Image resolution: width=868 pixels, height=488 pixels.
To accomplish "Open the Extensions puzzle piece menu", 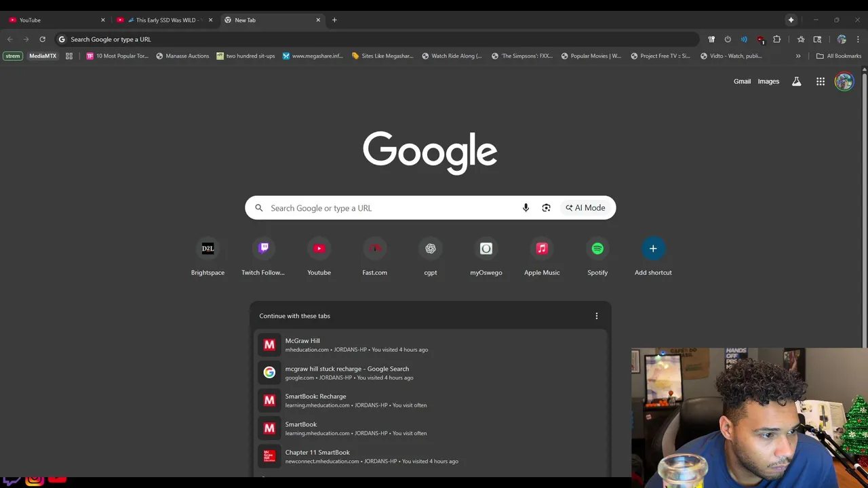I will [777, 39].
